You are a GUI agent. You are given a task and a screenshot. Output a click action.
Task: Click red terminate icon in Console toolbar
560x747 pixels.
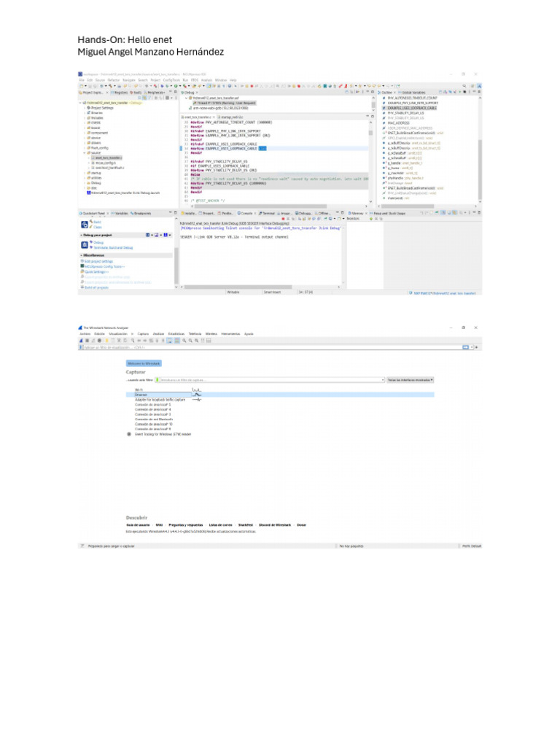tap(284, 219)
